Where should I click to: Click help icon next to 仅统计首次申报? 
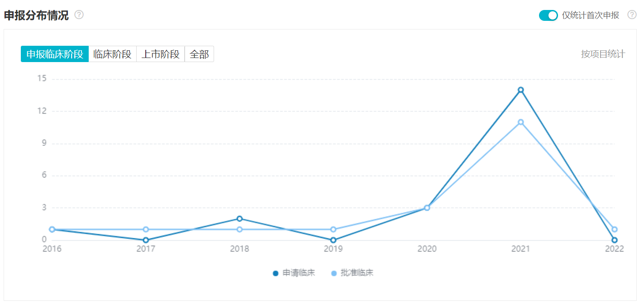pyautogui.click(x=632, y=15)
